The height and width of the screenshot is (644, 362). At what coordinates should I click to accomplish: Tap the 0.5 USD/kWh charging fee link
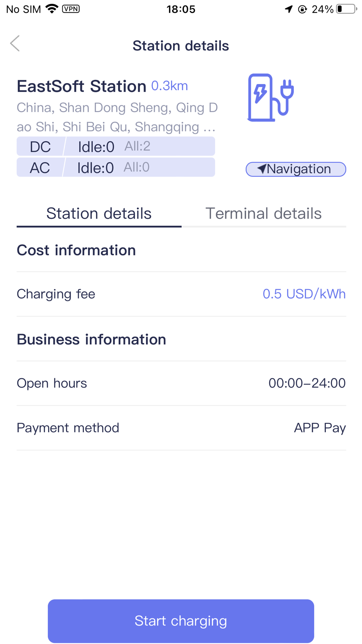(x=304, y=294)
